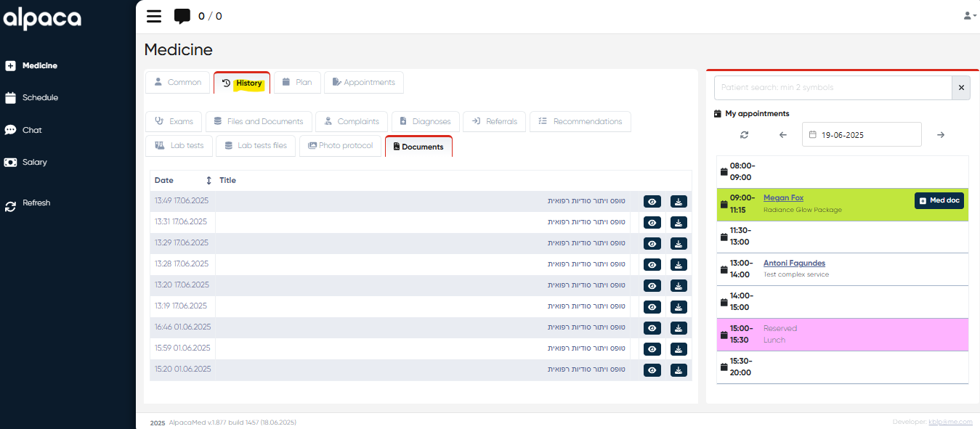Go to previous day arrow
This screenshot has width=980, height=429.
(x=782, y=135)
